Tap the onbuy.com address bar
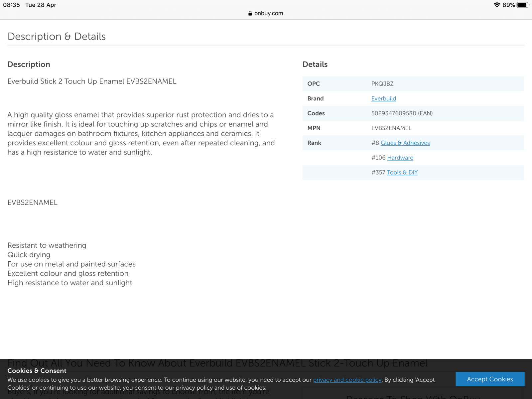 click(268, 13)
